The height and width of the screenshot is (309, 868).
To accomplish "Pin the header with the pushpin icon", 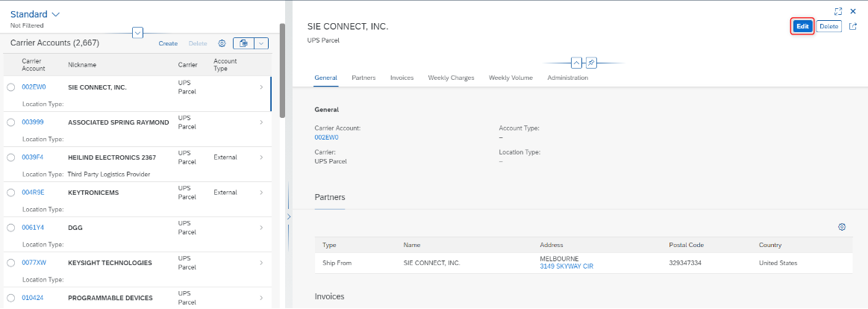I will tap(591, 63).
